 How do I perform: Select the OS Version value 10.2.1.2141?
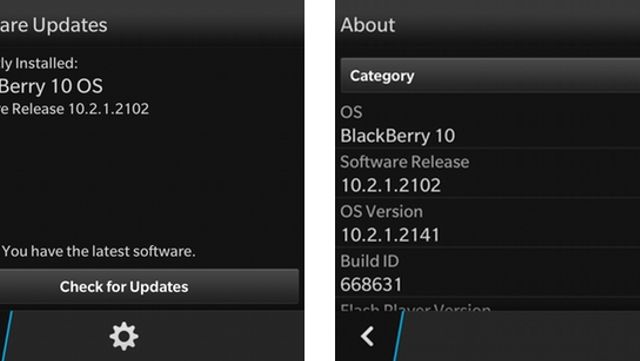coord(390,235)
